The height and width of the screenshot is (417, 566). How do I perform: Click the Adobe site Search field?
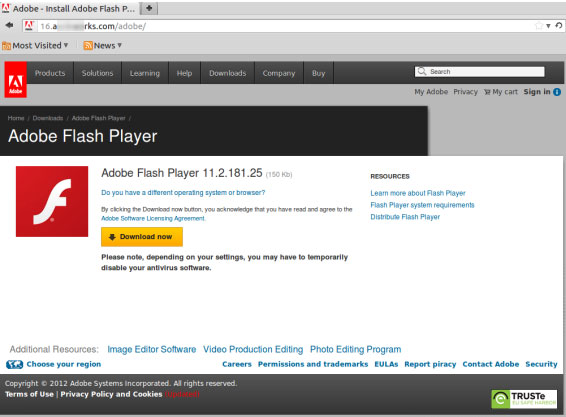479,71
